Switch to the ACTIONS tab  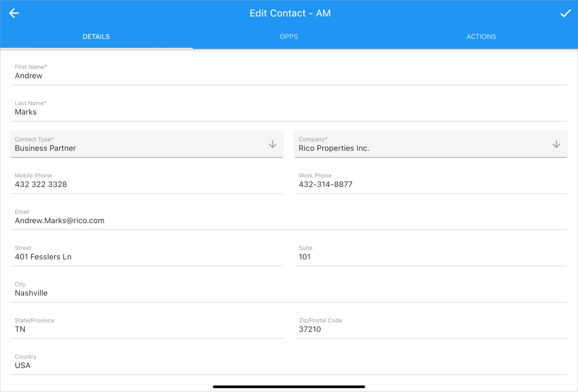(481, 37)
